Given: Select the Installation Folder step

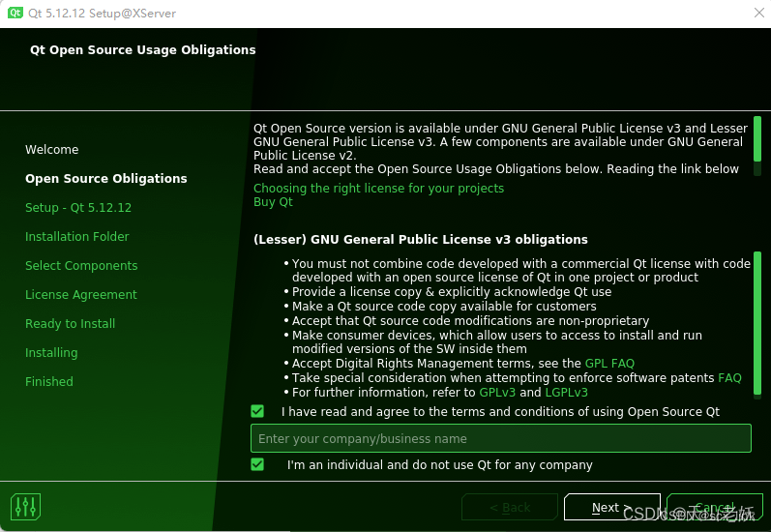Looking at the screenshot, I should click(x=76, y=237).
